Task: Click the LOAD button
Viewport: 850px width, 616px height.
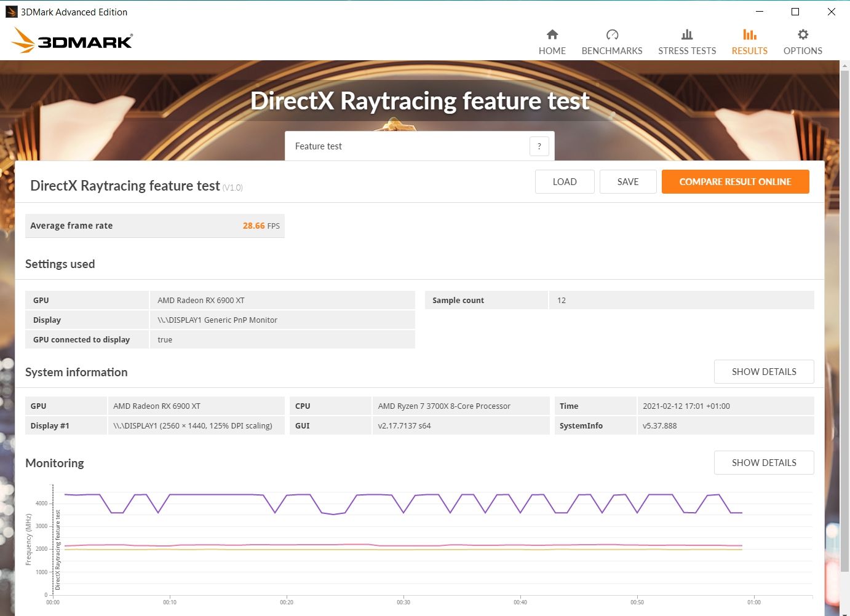Action: (565, 182)
